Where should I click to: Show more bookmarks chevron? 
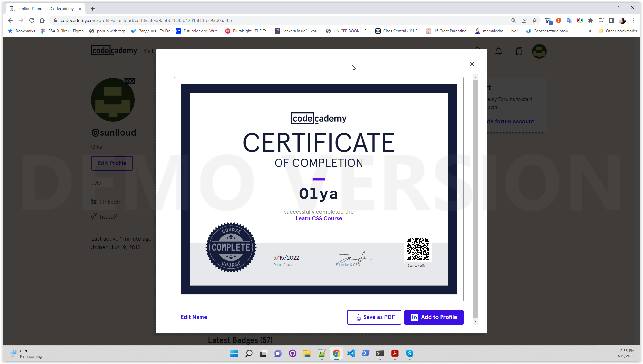(590, 31)
